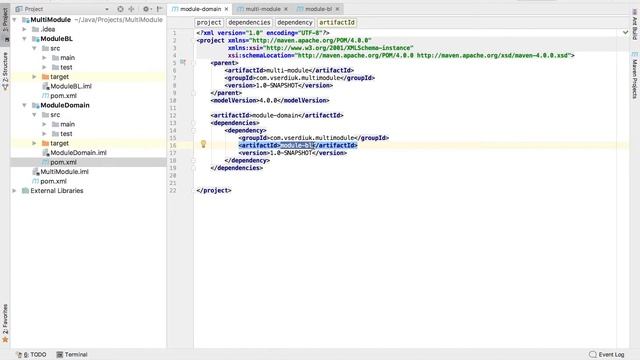
Task: Toggle fold marker on line 13 dependencies
Action: click(x=193, y=123)
